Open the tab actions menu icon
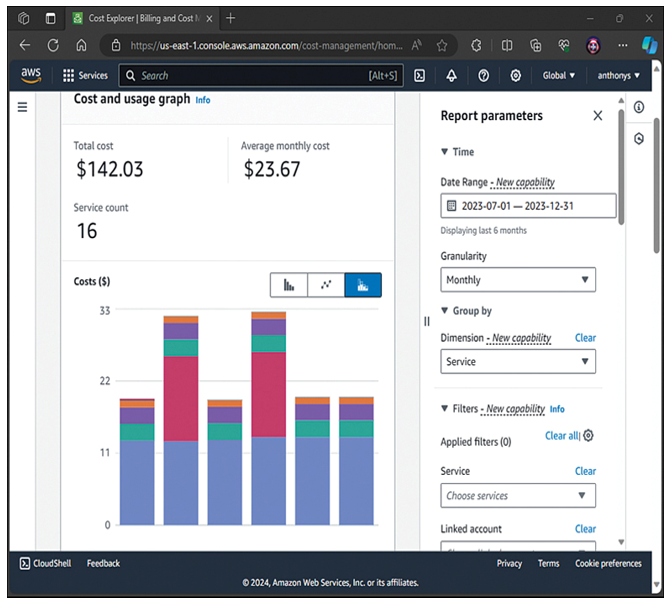This screenshot has height=604, width=669. [50, 18]
